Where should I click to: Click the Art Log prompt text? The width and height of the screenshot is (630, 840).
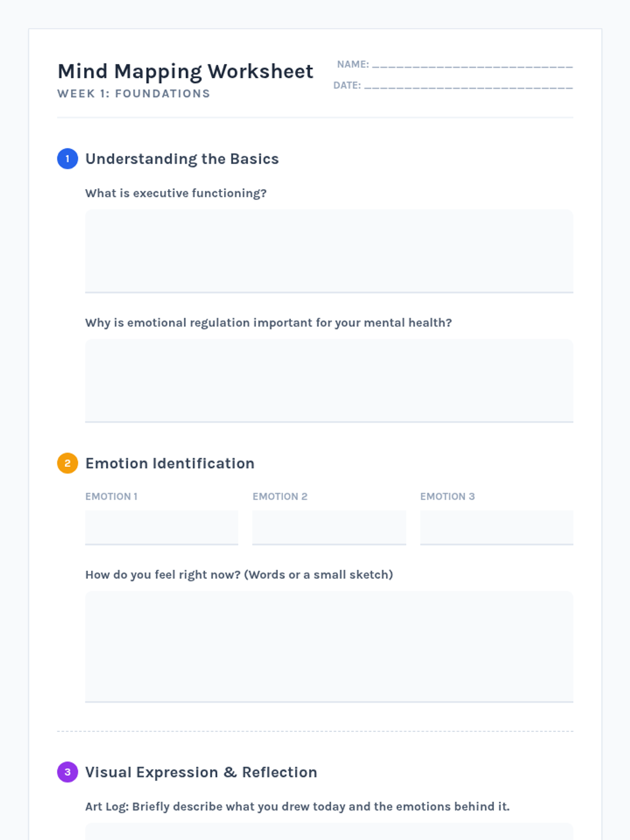tap(297, 806)
